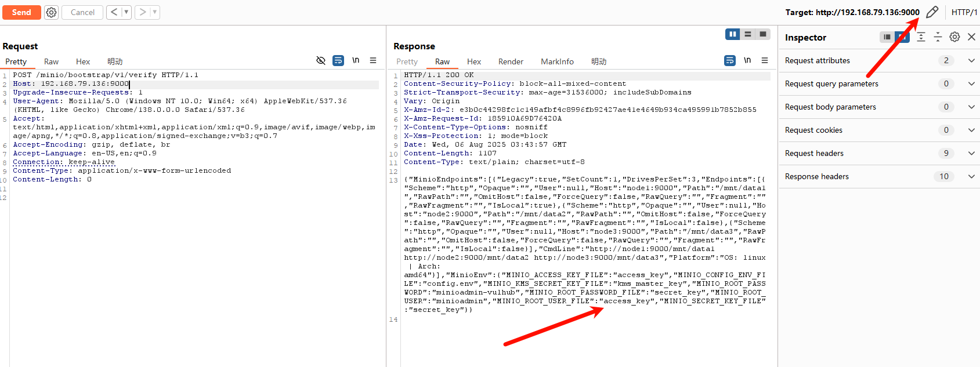Viewport: 980px width, 367px height.
Task: Select side-by-side layout view
Action: 733,34
